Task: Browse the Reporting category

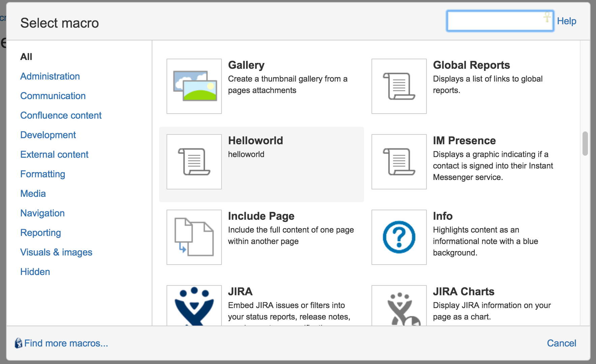Action: (x=40, y=233)
